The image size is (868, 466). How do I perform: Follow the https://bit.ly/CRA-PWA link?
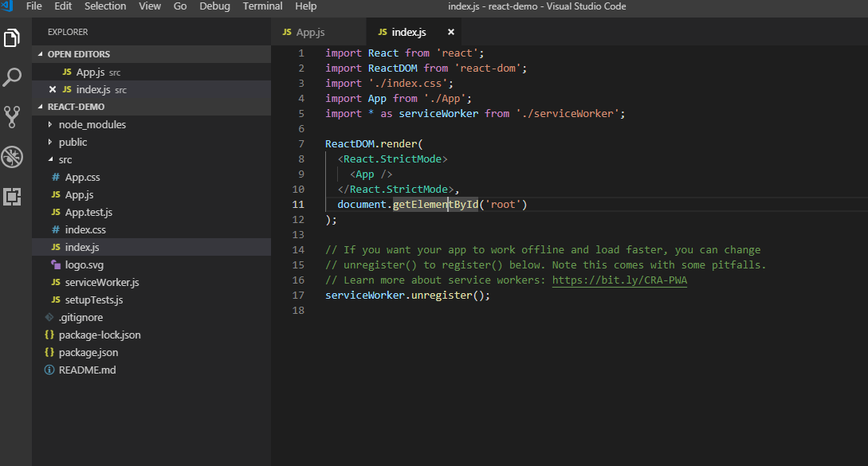(x=619, y=280)
